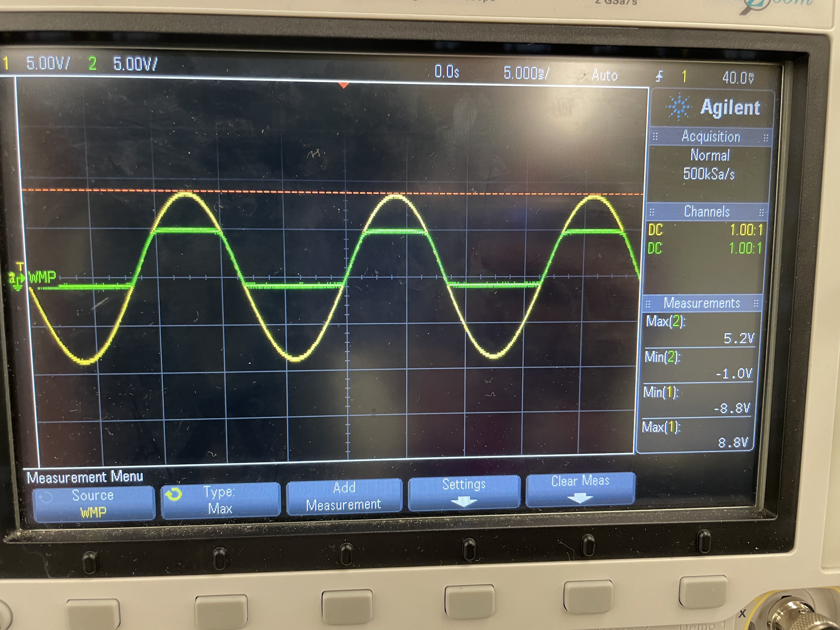This screenshot has width=840, height=630.
Task: Click the 5.2V measurement value
Action: [739, 338]
